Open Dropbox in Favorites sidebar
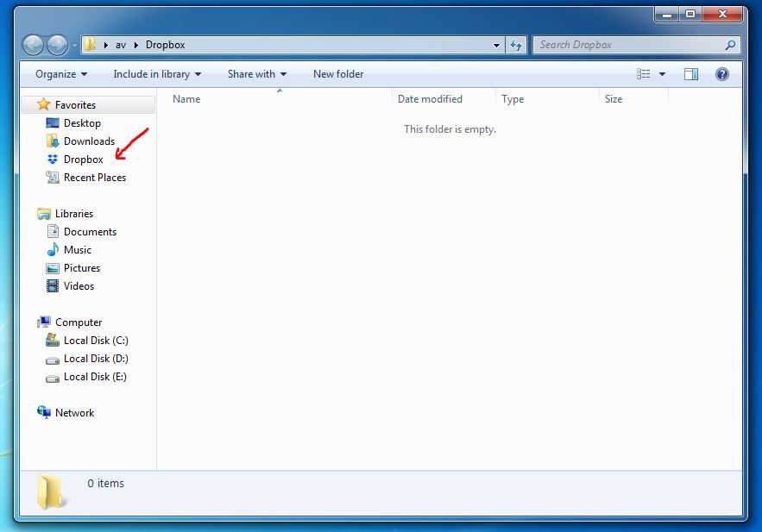 (83, 160)
